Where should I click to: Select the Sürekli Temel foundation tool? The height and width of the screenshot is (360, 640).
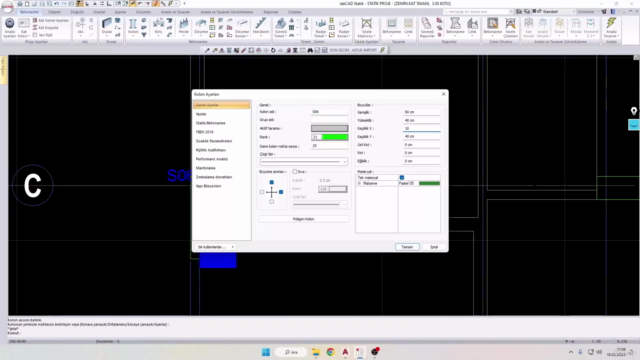(x=280, y=28)
